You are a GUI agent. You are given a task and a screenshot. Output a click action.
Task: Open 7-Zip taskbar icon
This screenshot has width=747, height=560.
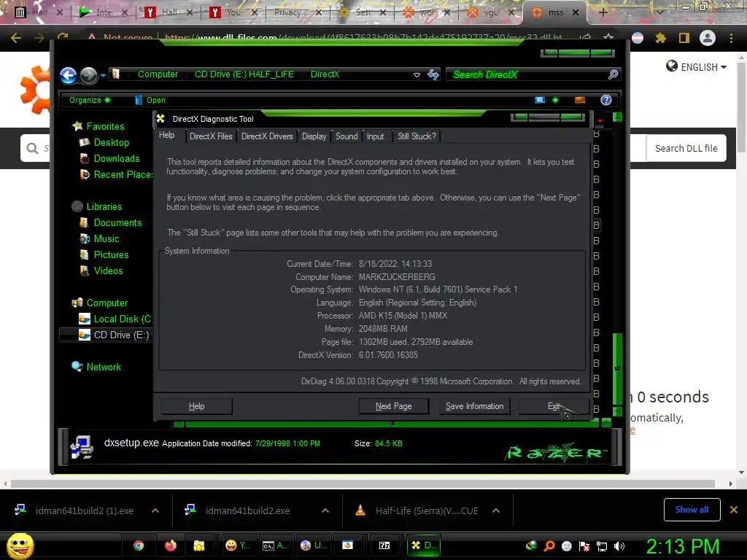coord(384,545)
